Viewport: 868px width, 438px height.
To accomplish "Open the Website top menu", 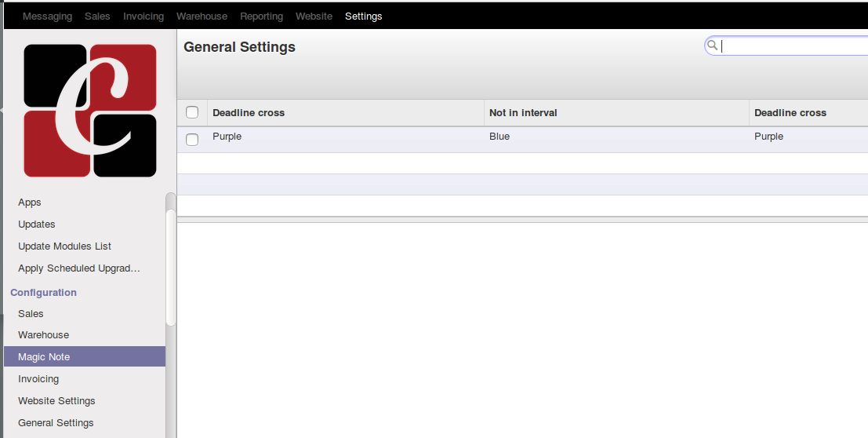I will point(314,16).
